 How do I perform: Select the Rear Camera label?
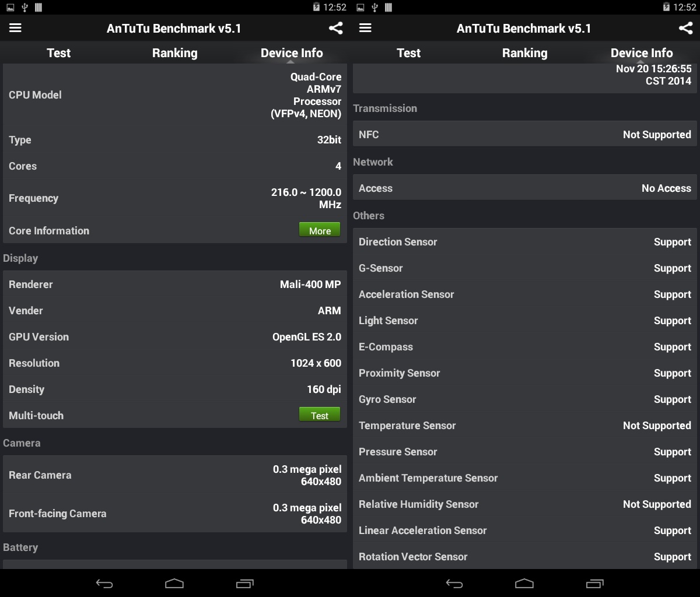point(40,475)
